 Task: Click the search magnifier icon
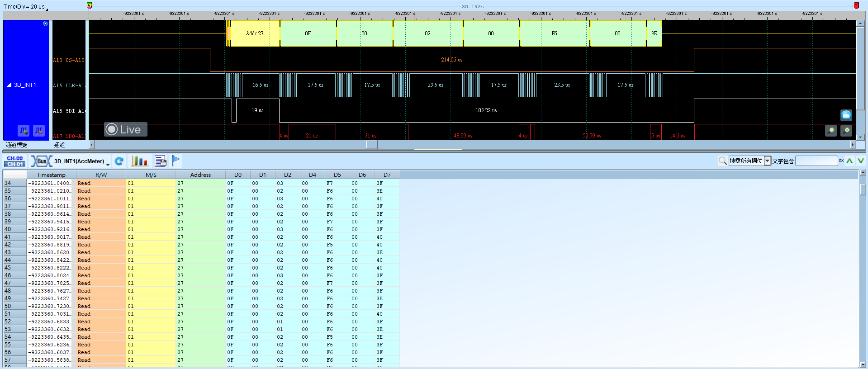(x=722, y=161)
